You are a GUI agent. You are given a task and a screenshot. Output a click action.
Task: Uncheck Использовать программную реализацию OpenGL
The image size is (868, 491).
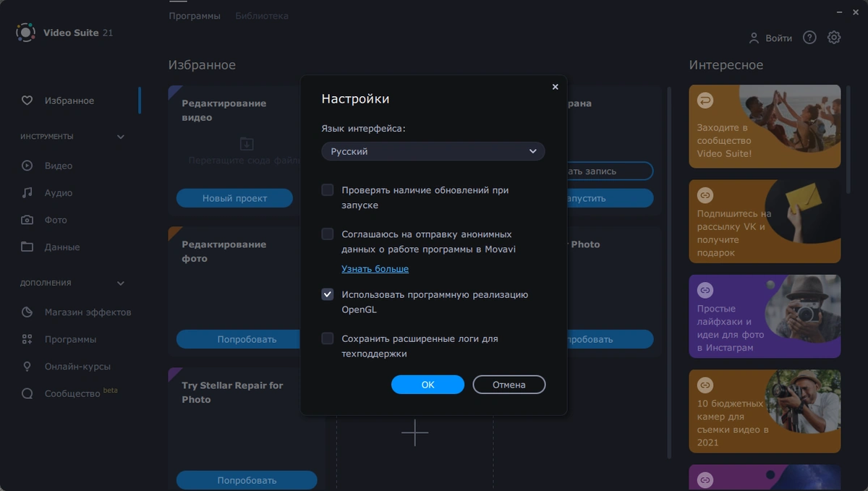(328, 294)
